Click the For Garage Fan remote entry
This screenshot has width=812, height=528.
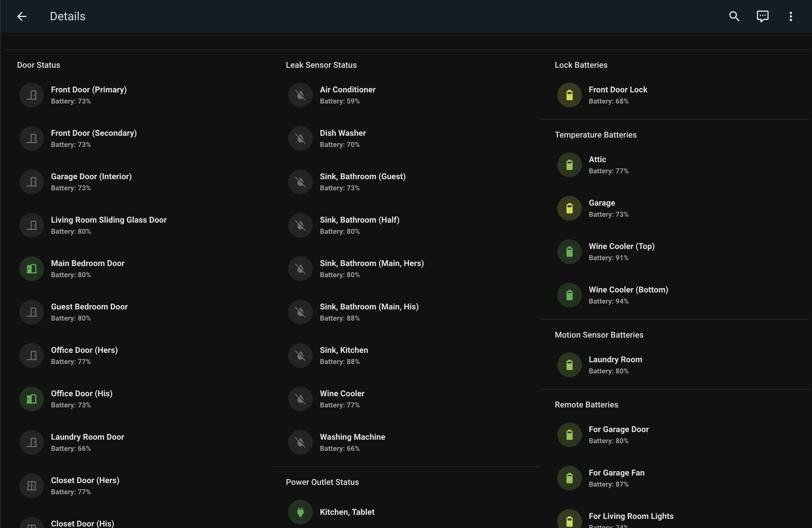616,478
